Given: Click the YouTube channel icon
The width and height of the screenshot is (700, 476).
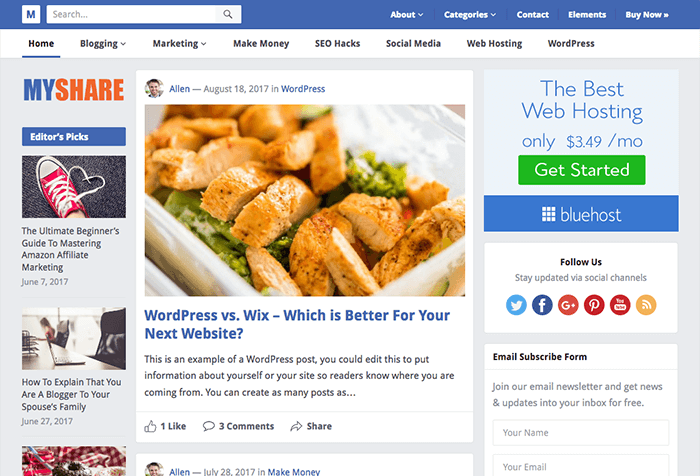Looking at the screenshot, I should pos(620,305).
